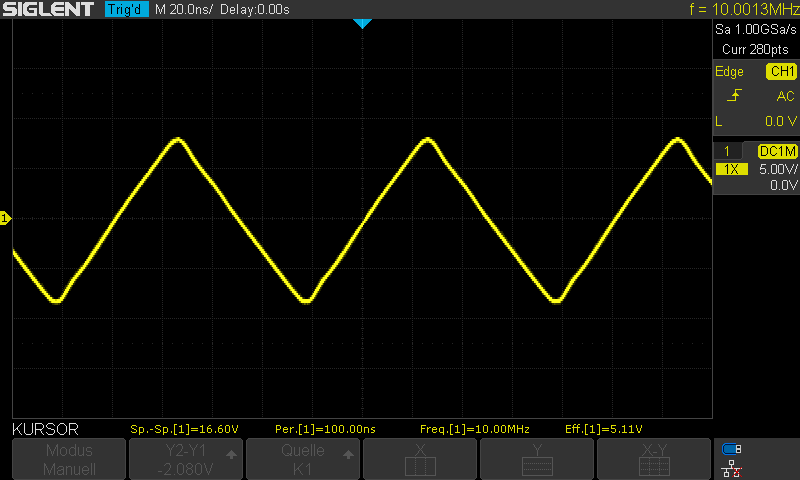
Task: Click the channel 1 number box
Action: coord(727,151)
